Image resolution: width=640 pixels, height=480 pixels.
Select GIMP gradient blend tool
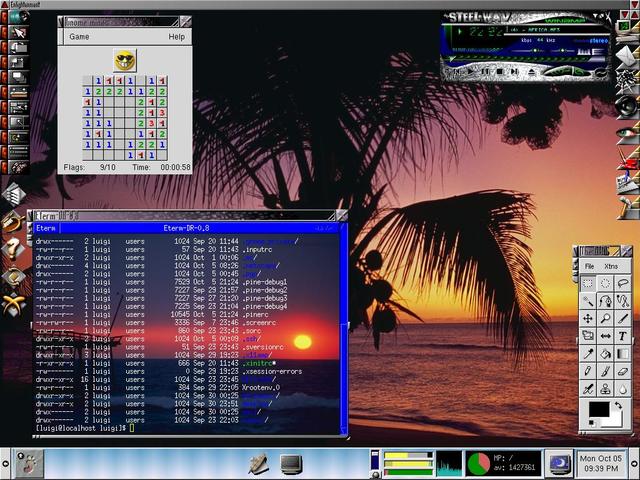point(623,353)
